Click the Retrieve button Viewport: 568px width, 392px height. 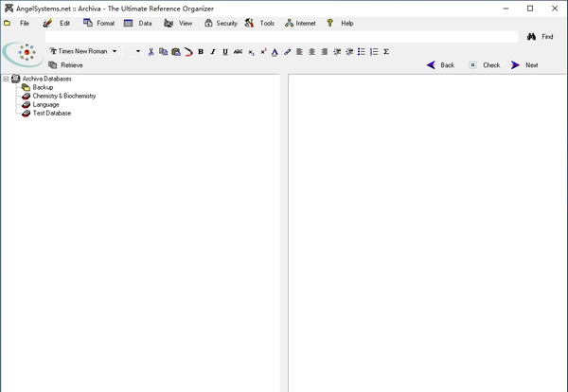tap(66, 65)
